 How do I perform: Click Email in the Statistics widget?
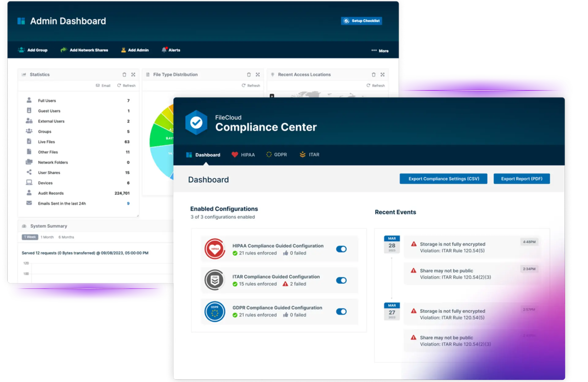tap(103, 86)
